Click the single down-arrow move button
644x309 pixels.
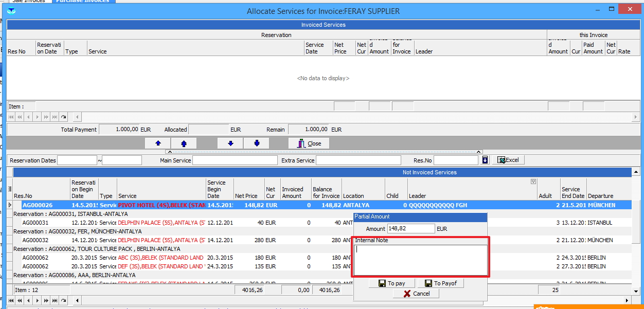click(x=230, y=143)
